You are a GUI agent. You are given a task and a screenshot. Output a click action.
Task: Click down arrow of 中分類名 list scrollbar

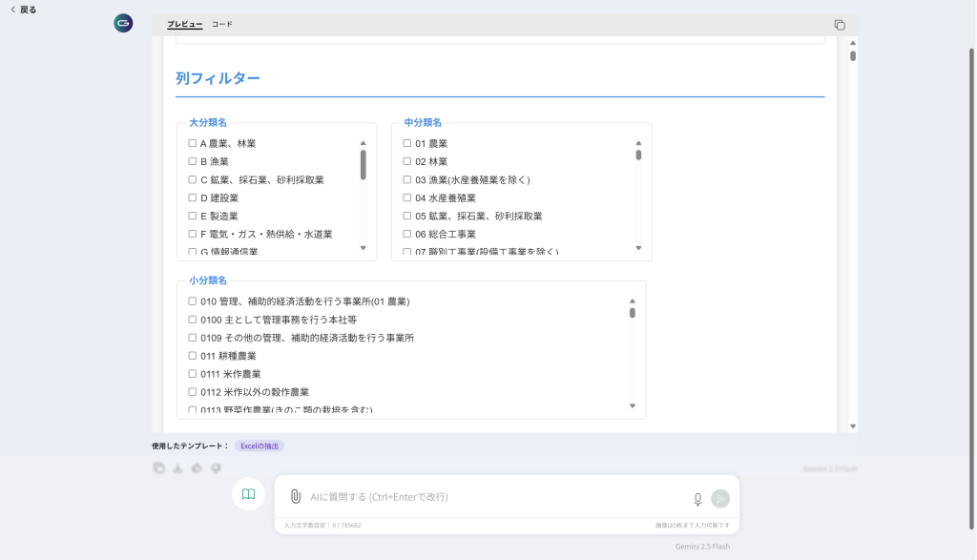point(638,248)
